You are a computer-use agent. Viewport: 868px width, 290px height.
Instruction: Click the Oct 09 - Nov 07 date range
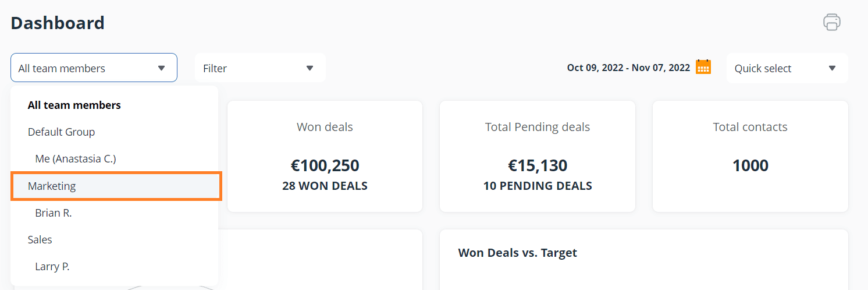coord(628,68)
